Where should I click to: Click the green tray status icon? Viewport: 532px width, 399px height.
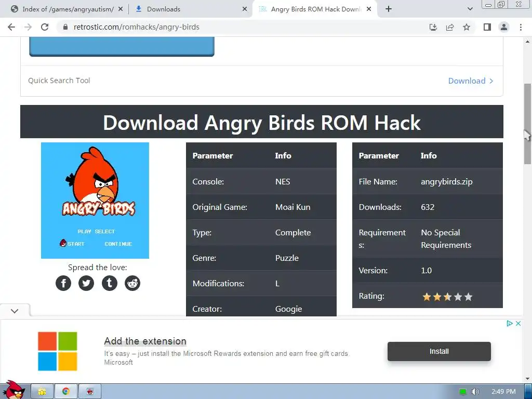(x=463, y=392)
